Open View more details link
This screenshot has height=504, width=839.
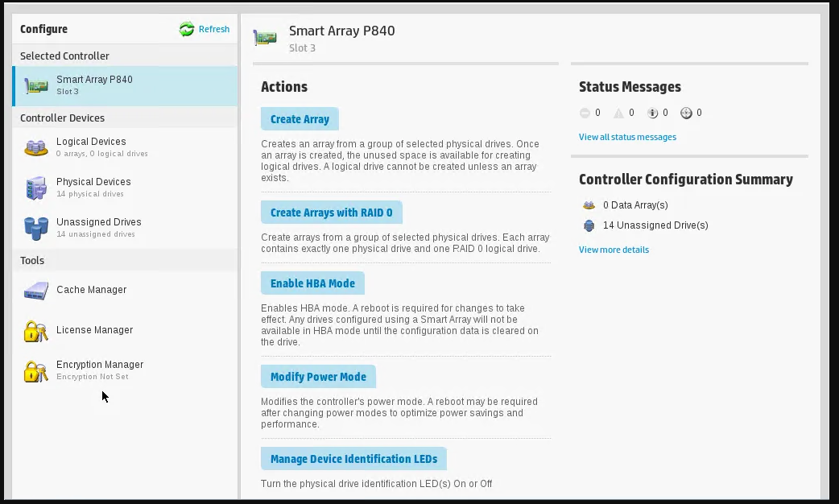(x=614, y=250)
